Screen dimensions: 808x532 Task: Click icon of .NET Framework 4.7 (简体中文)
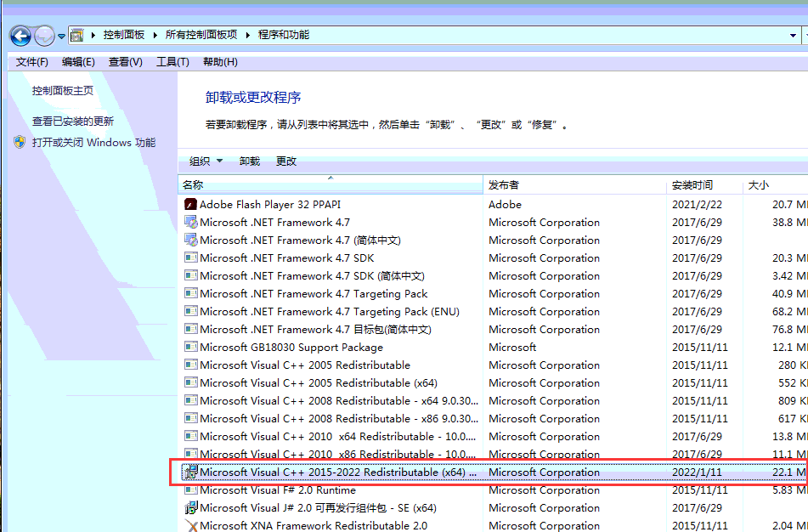coord(190,240)
